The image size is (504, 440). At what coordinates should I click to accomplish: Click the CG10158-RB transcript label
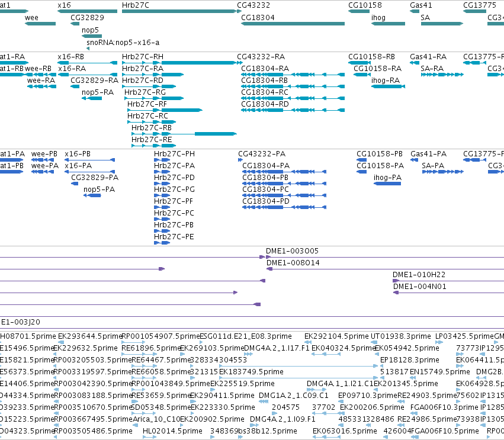[371, 57]
